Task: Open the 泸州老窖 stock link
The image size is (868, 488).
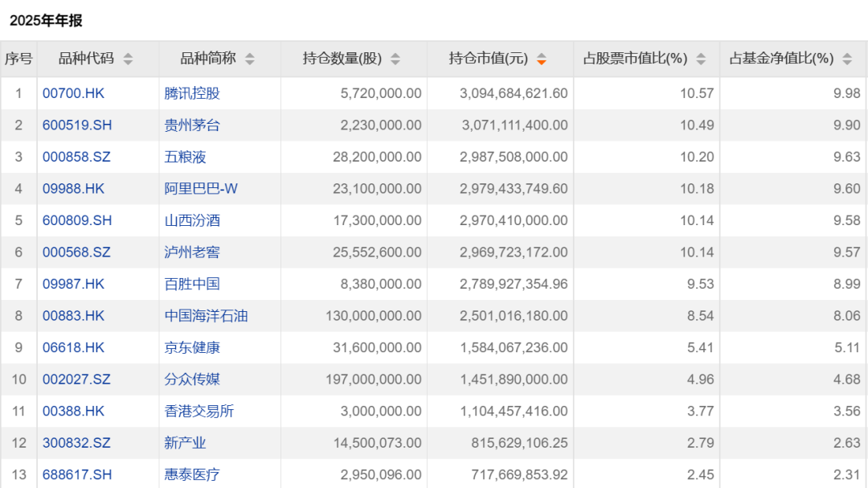Action: click(192, 252)
